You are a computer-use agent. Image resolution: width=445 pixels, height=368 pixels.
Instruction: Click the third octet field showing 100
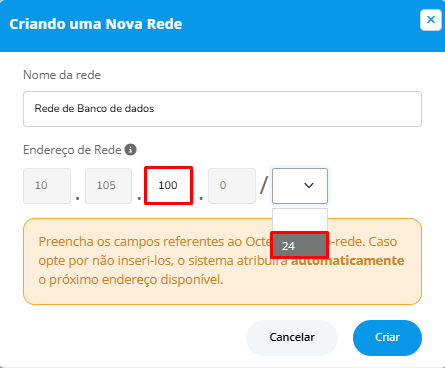click(x=168, y=185)
